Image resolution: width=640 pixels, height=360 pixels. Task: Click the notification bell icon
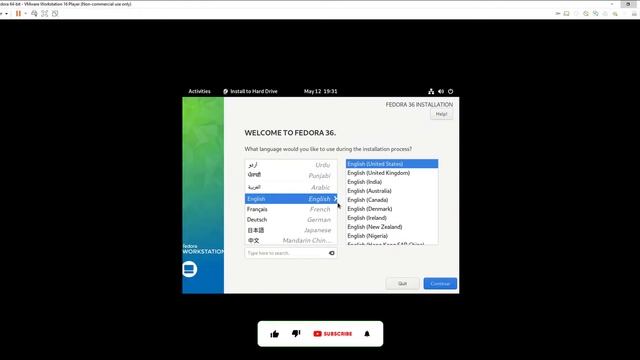(367, 333)
